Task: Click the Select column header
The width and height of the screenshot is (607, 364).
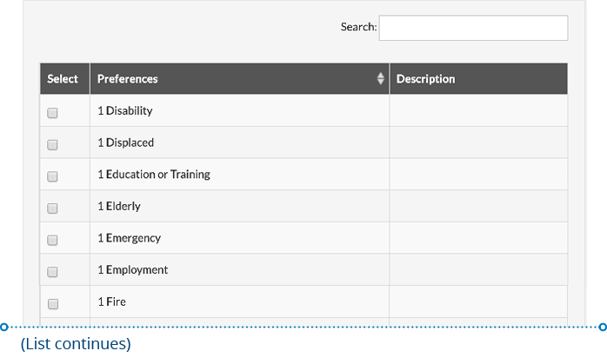Action: tap(63, 79)
